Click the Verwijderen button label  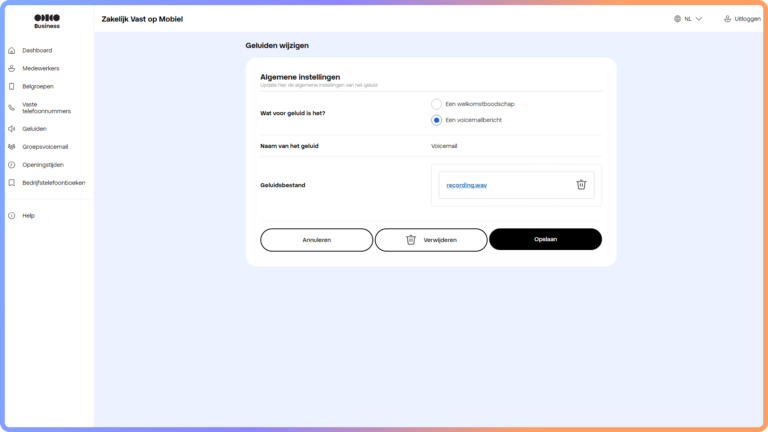click(440, 240)
